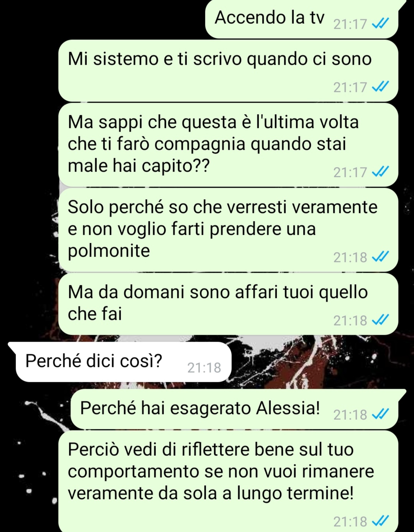The height and width of the screenshot is (532, 414).
Task: Select the 'Ma da domani sono affari tuoi' message
Action: 228,304
